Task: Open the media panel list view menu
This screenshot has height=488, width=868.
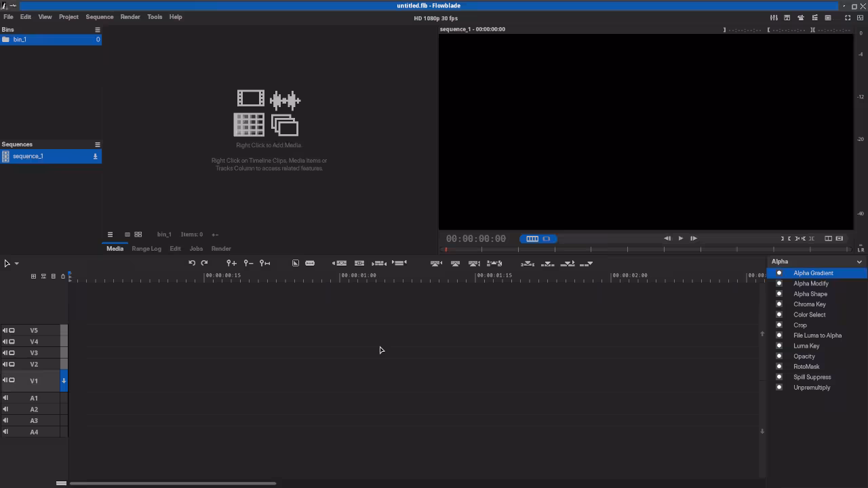Action: pyautogui.click(x=110, y=235)
